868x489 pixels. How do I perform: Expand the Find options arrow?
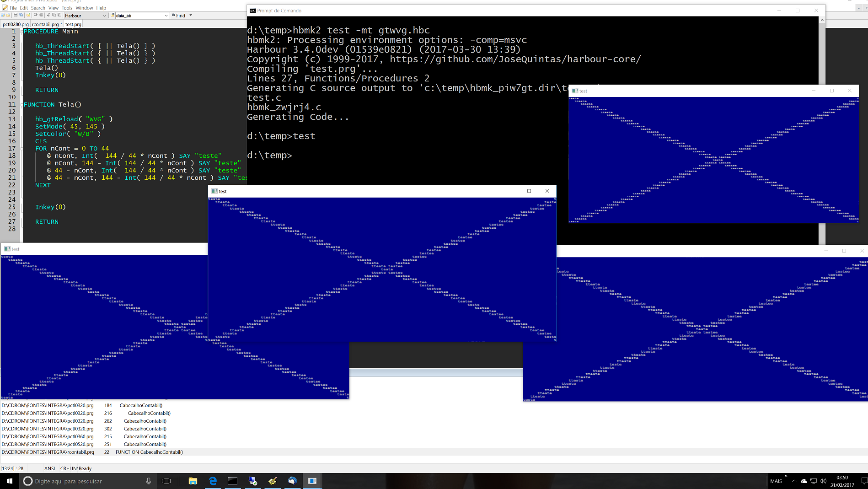coord(191,16)
